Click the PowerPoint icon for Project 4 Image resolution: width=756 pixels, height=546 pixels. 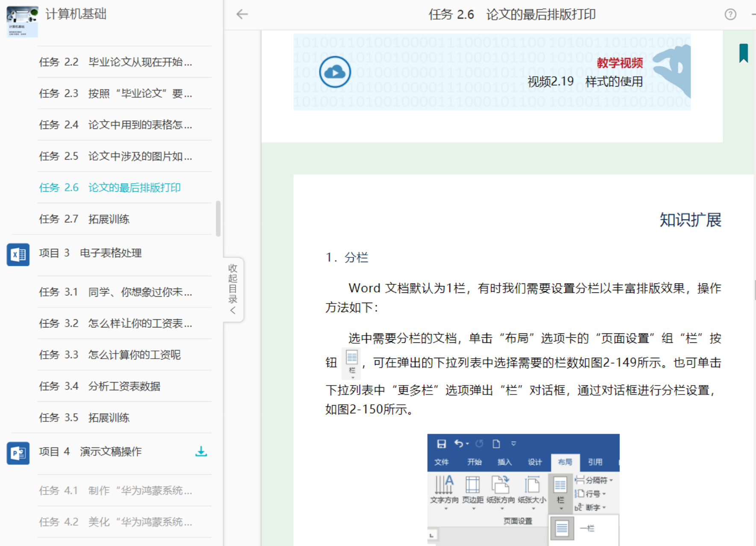[18, 453]
